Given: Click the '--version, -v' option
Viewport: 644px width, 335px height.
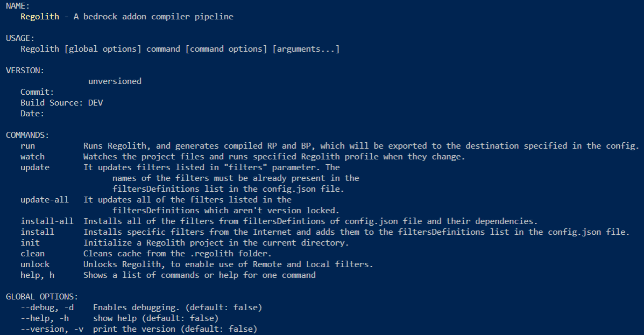Looking at the screenshot, I should click(52, 329).
